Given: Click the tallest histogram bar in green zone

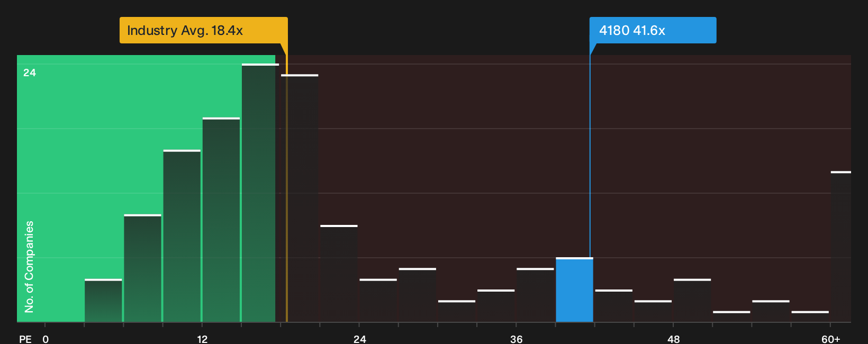Looking at the screenshot, I should 260,193.
